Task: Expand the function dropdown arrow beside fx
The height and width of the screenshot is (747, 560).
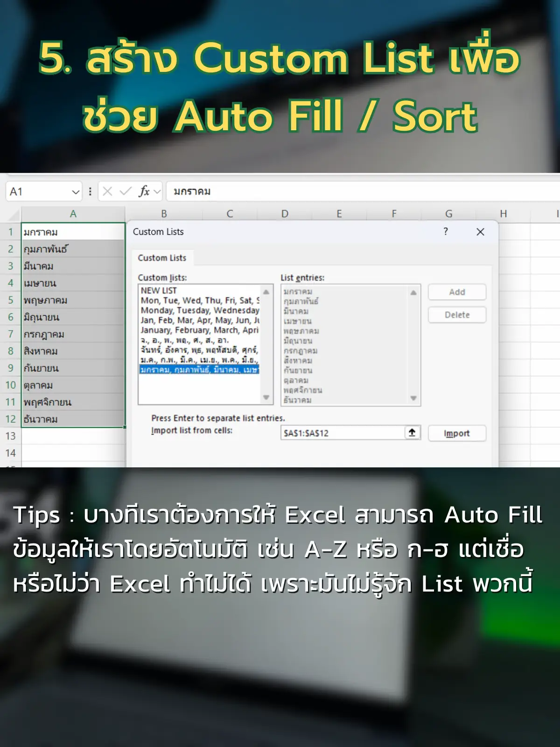Action: tap(157, 191)
